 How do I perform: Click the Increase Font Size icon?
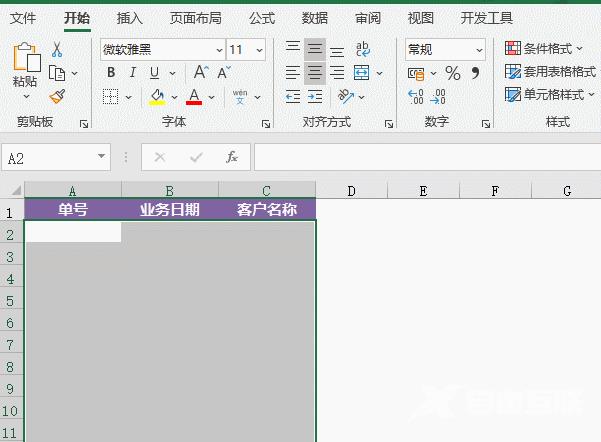coord(201,72)
